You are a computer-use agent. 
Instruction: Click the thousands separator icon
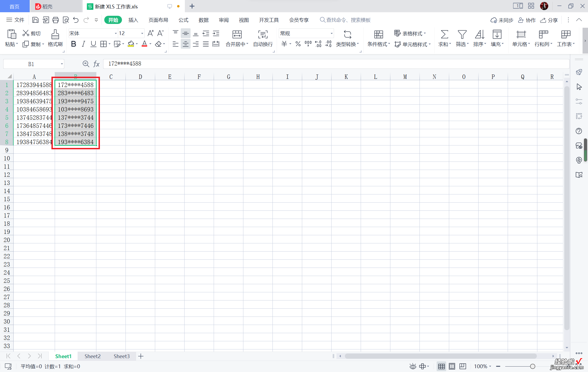pos(308,44)
